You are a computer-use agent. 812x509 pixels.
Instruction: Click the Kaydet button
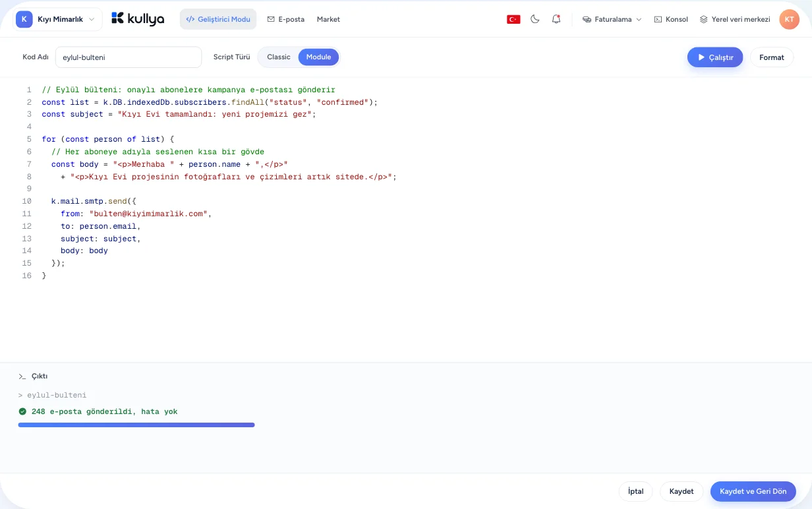[x=681, y=492]
